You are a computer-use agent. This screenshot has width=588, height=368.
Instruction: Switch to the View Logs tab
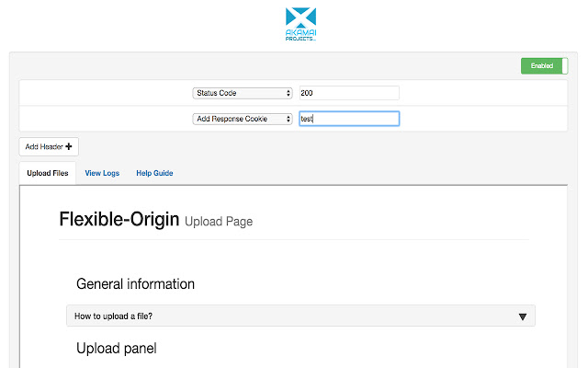102,173
